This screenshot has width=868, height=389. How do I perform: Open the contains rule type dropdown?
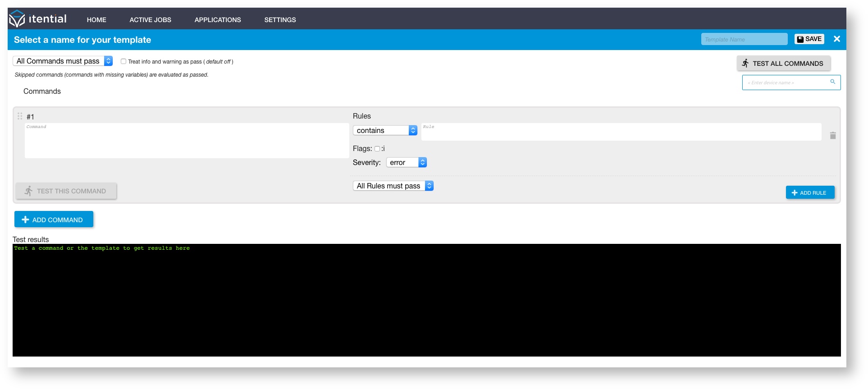(385, 130)
